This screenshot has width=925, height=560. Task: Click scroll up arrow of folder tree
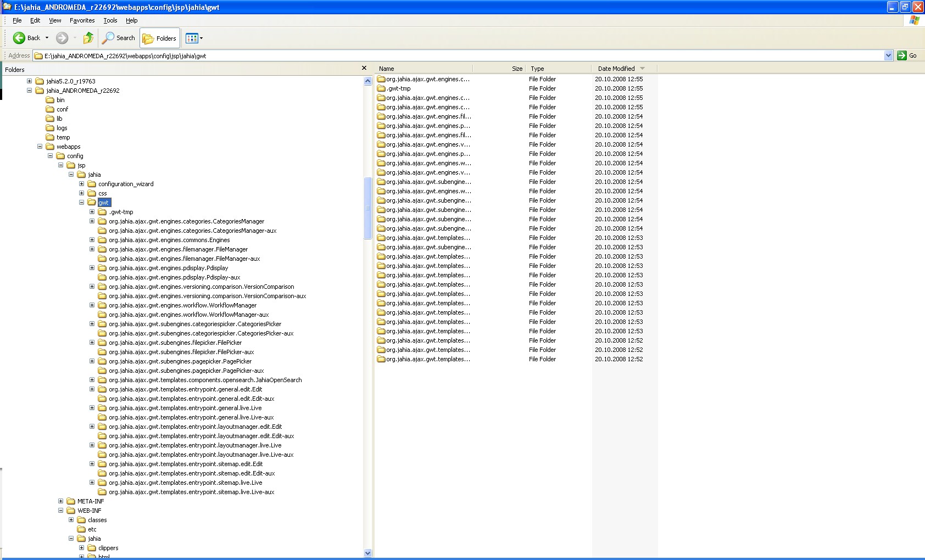click(368, 81)
